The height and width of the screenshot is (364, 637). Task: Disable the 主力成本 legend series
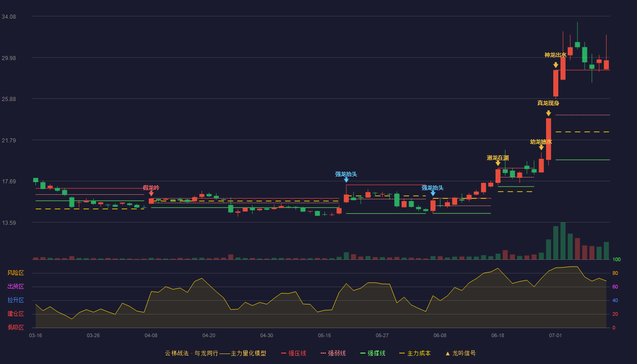coord(415,353)
